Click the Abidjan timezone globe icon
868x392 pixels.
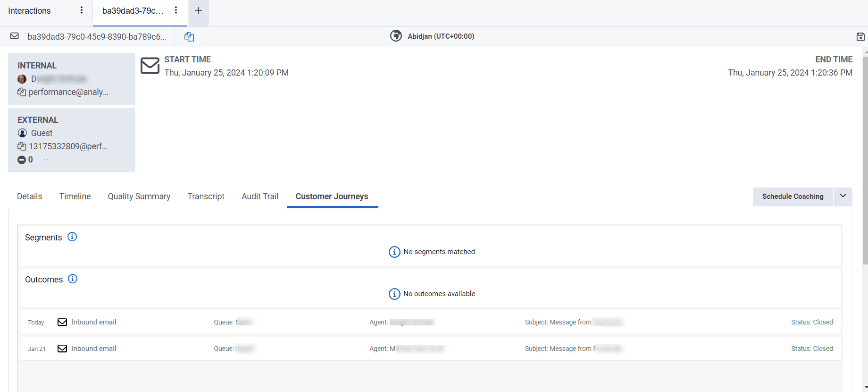coord(396,36)
